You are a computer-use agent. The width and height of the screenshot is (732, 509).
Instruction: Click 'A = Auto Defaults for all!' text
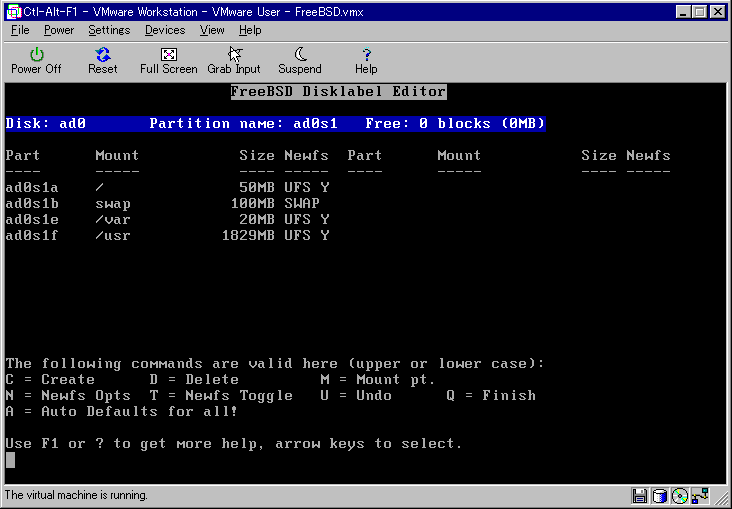point(122,411)
